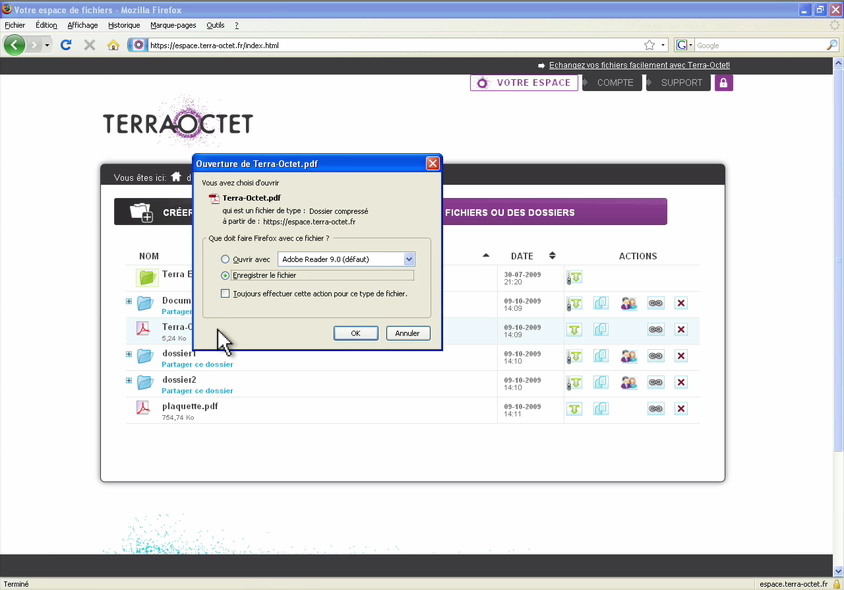The image size is (844, 590).
Task: Copy the Documents folder row
Action: [601, 303]
